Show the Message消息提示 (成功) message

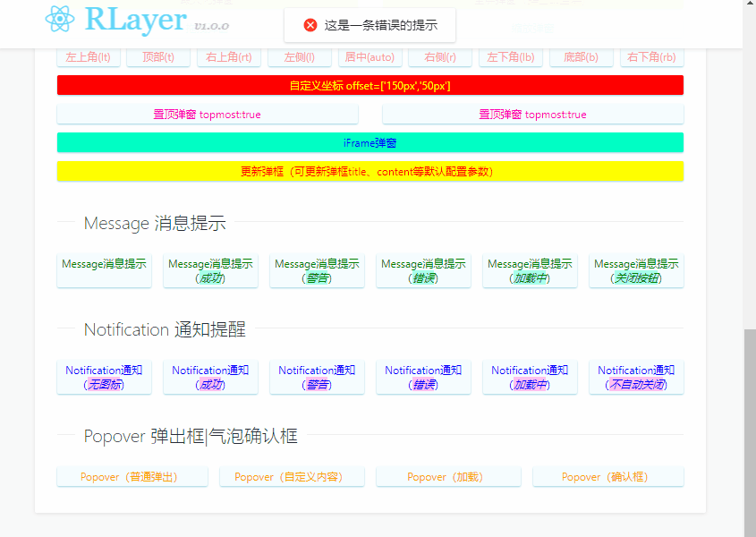[210, 269]
